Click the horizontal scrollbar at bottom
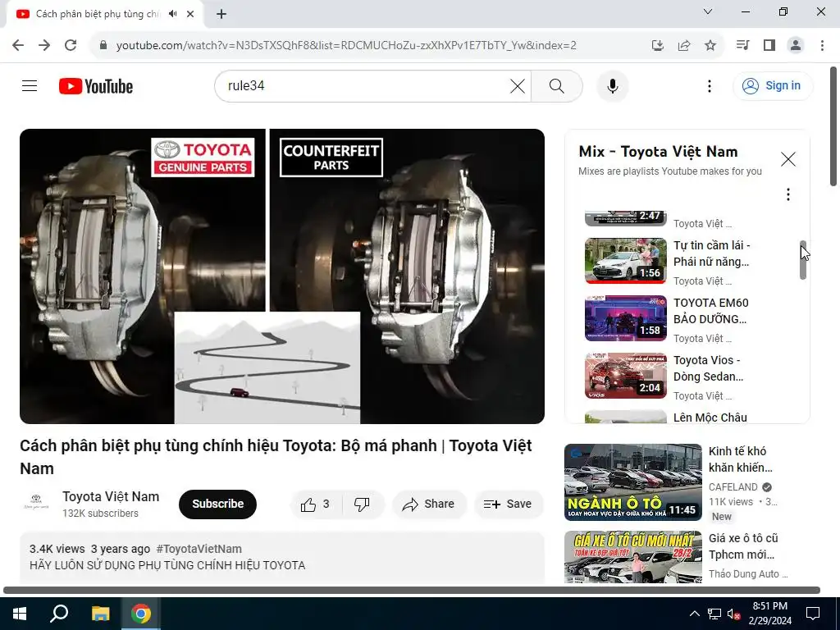 pyautogui.click(x=412, y=591)
